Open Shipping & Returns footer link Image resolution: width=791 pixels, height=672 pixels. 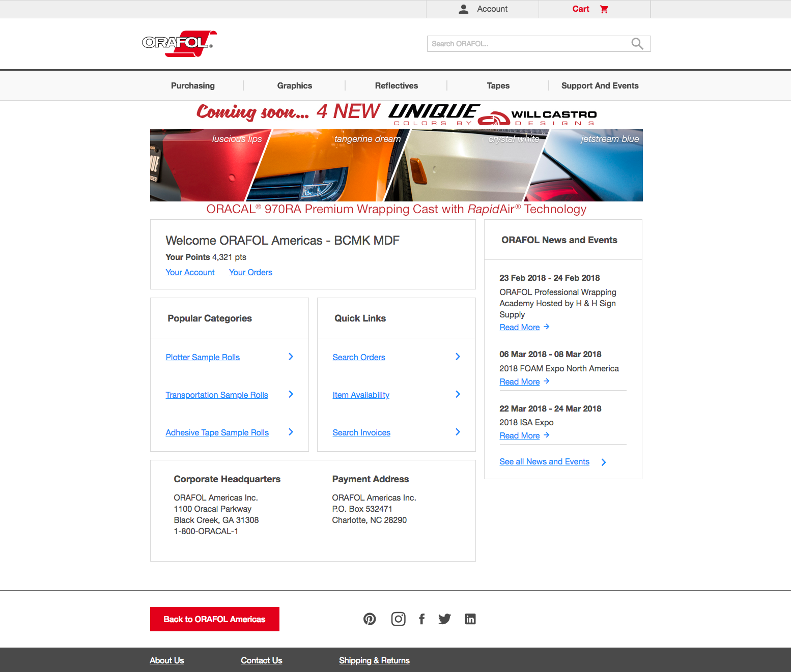tap(375, 660)
